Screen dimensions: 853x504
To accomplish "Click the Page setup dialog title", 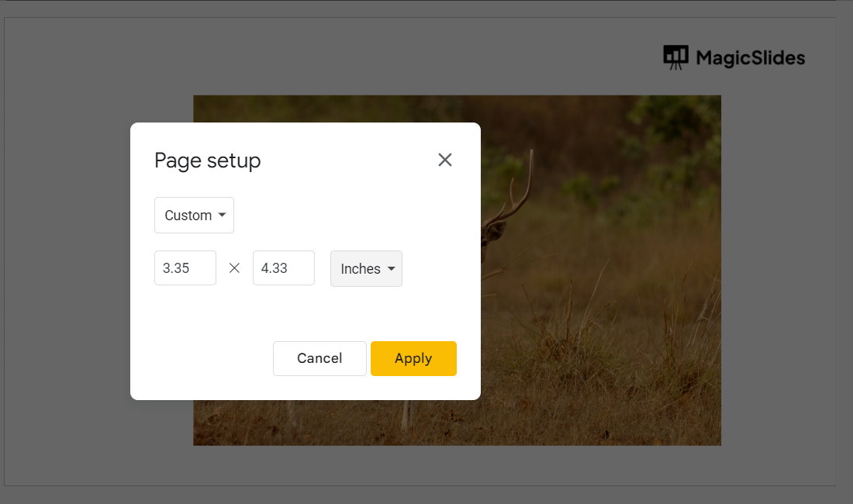I will (208, 161).
